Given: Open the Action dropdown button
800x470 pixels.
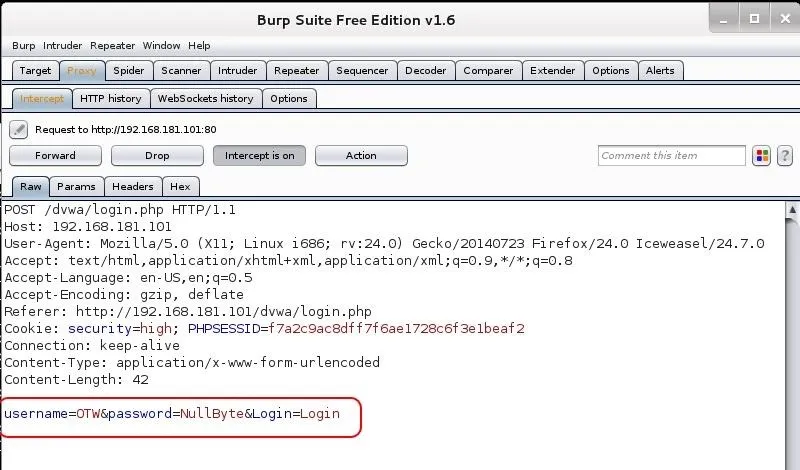Looking at the screenshot, I should point(361,156).
